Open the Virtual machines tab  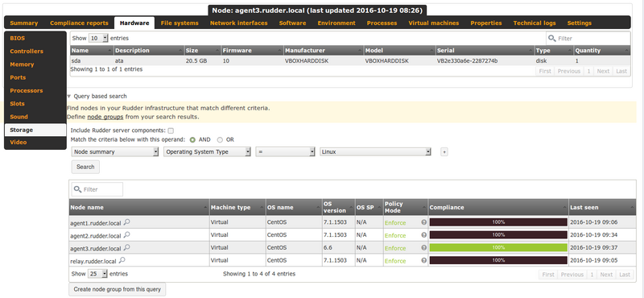click(434, 23)
